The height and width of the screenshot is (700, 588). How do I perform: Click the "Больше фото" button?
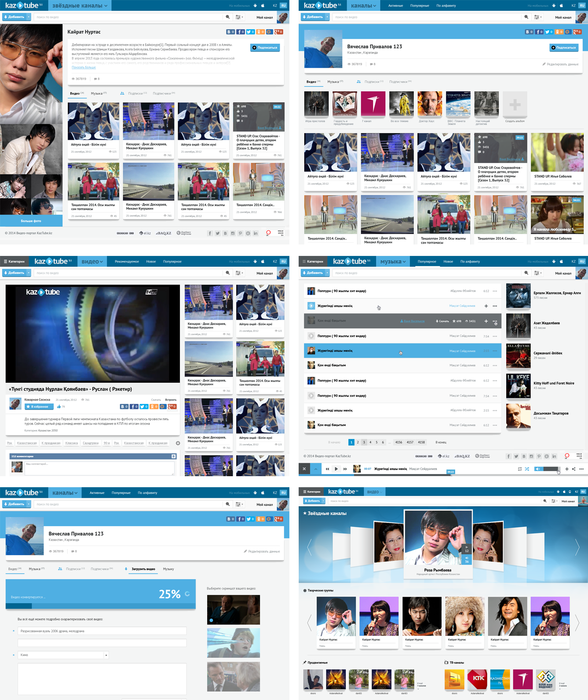tap(31, 221)
